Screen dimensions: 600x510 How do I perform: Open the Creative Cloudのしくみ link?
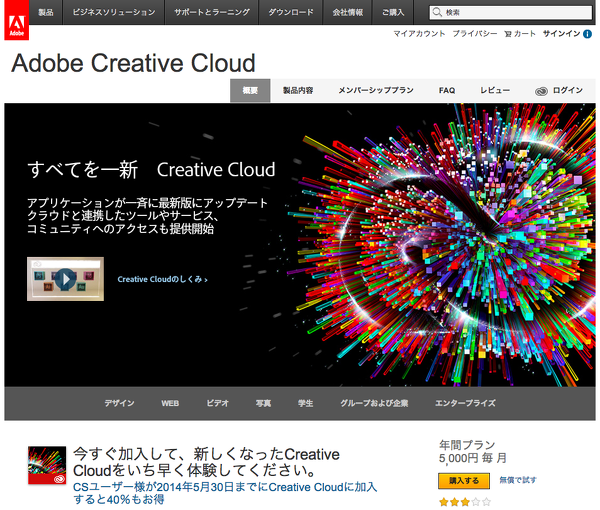click(x=162, y=279)
